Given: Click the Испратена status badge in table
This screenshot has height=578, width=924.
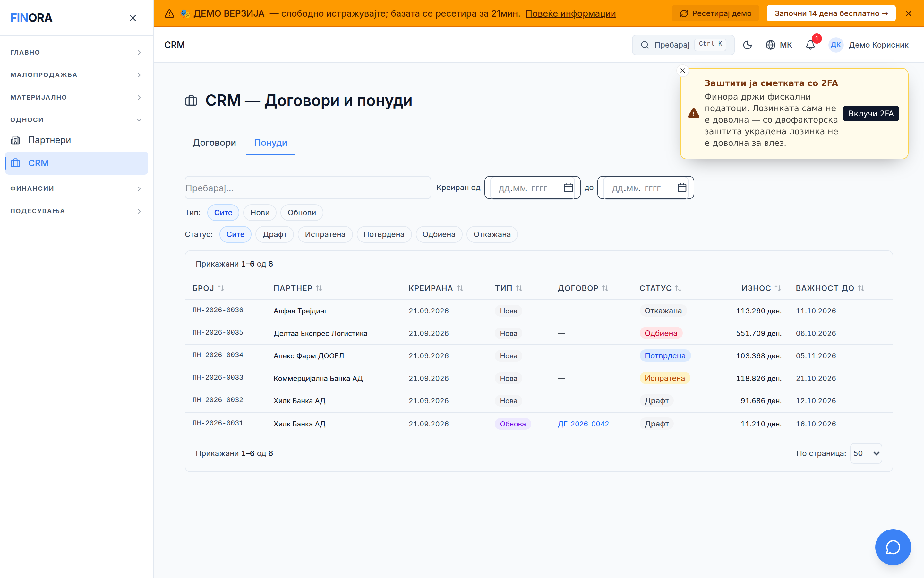Looking at the screenshot, I should (x=664, y=379).
